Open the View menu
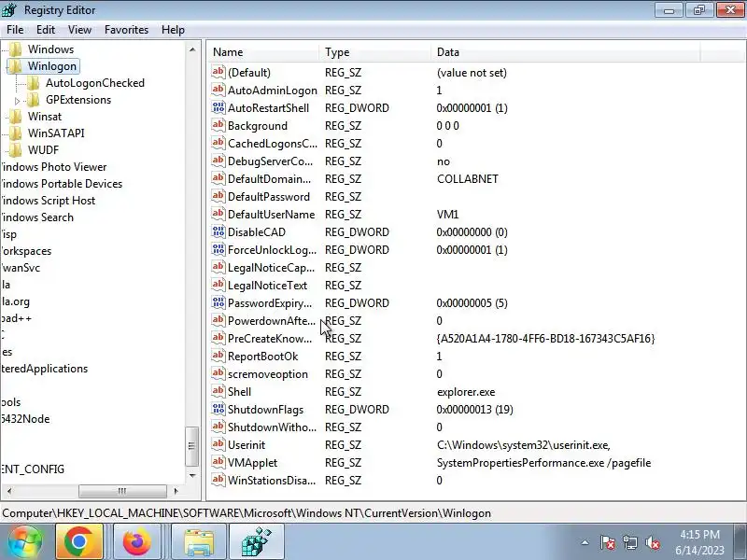Image resolution: width=747 pixels, height=560 pixels. 79,30
